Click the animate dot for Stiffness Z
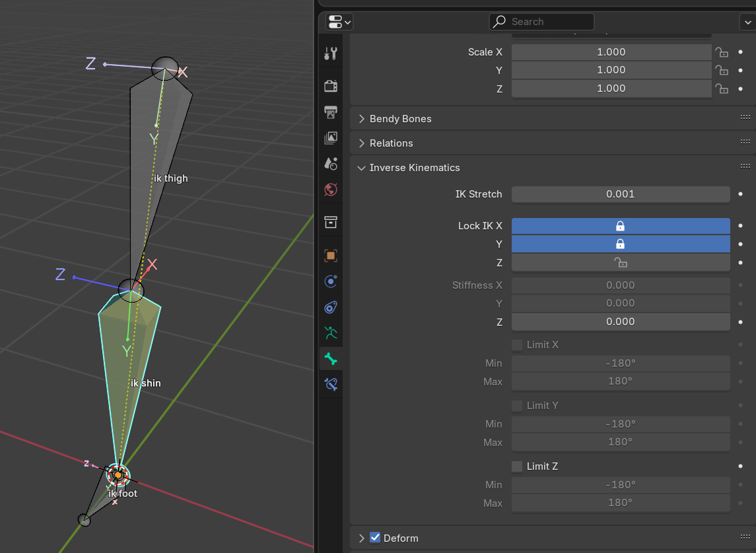The width and height of the screenshot is (756, 553). point(741,322)
